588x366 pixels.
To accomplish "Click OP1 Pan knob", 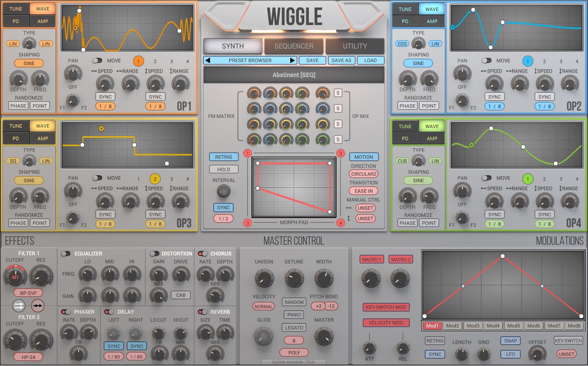I will [x=73, y=73].
